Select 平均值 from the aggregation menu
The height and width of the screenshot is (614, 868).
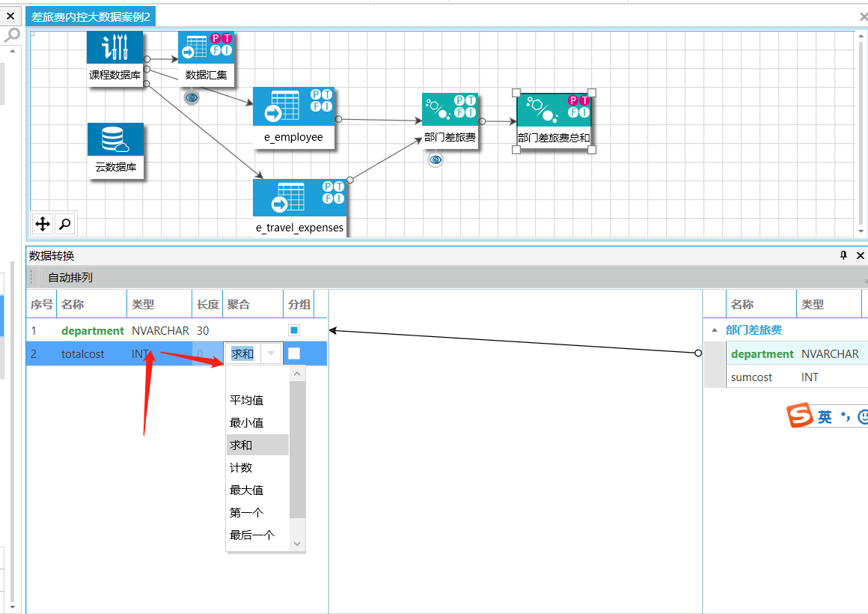click(246, 400)
